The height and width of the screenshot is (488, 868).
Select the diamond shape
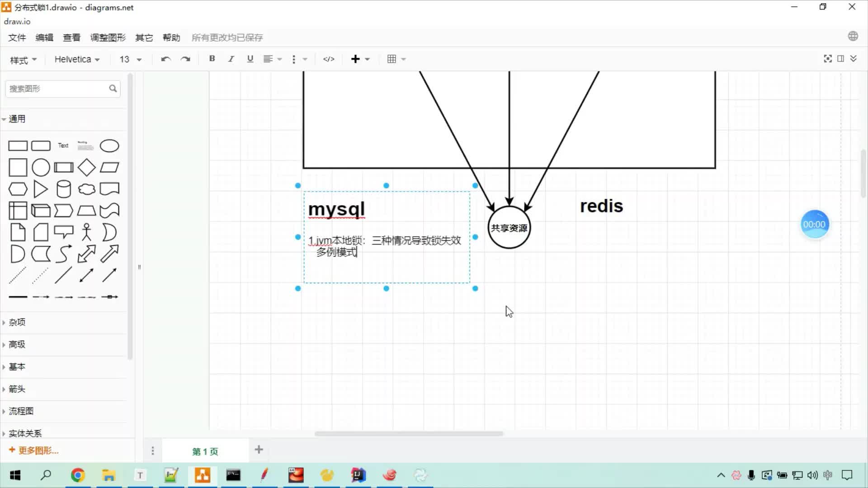coord(86,168)
